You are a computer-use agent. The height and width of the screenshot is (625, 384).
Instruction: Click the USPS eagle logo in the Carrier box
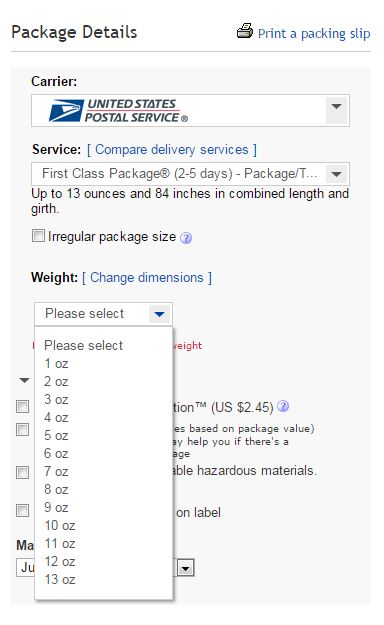tap(66, 110)
